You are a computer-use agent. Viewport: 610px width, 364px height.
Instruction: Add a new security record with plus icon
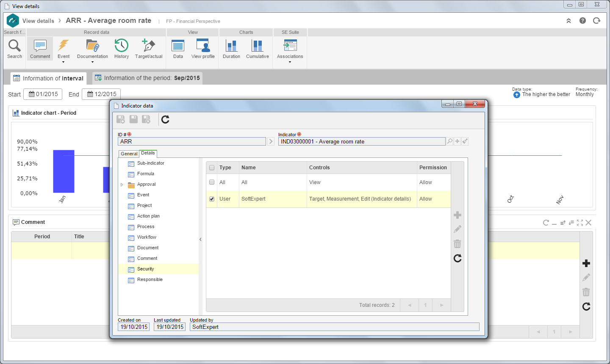click(x=457, y=215)
